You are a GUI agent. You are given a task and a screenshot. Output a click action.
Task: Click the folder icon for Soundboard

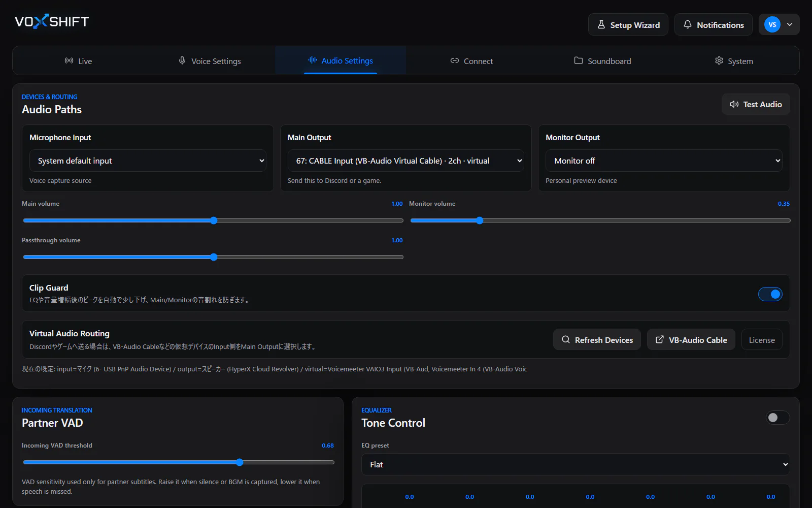pyautogui.click(x=579, y=60)
